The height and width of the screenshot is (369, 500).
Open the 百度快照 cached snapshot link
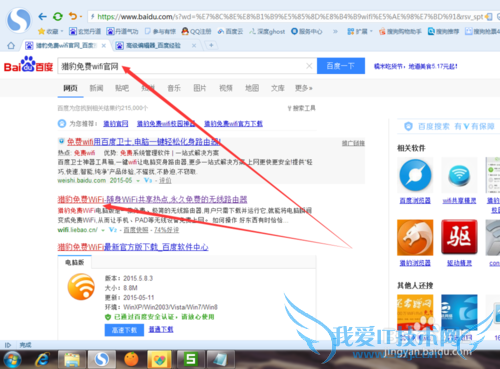[136, 230]
